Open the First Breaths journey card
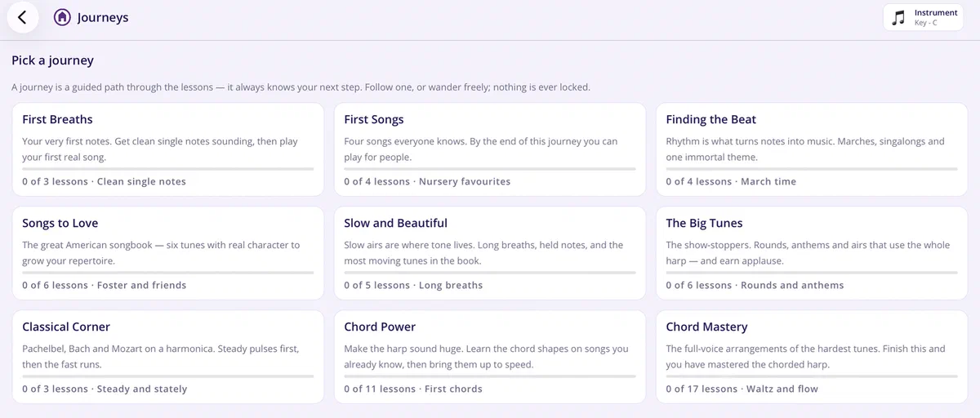Screen dimensions: 980x418 (168, 149)
